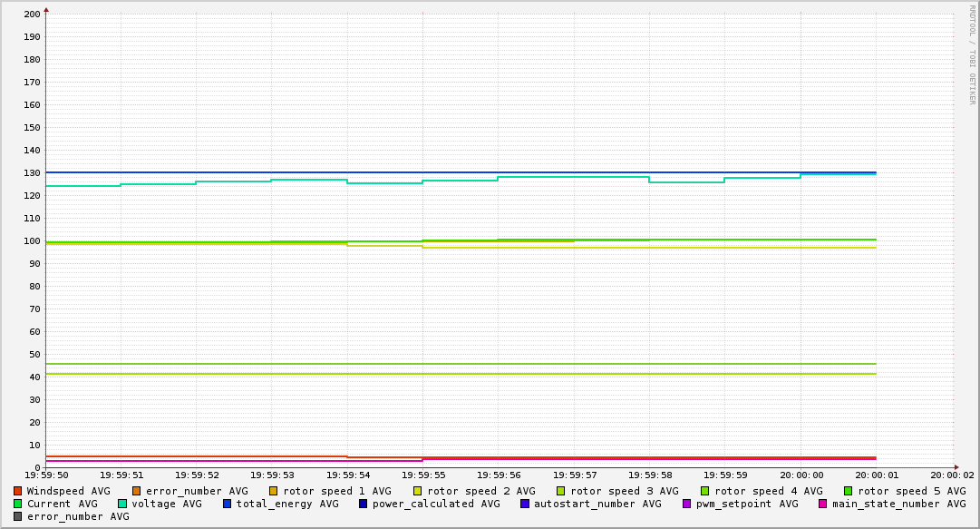Image resolution: width=980 pixels, height=529 pixels.
Task: Click the 20:00:00 time axis label
Action: click(x=801, y=475)
